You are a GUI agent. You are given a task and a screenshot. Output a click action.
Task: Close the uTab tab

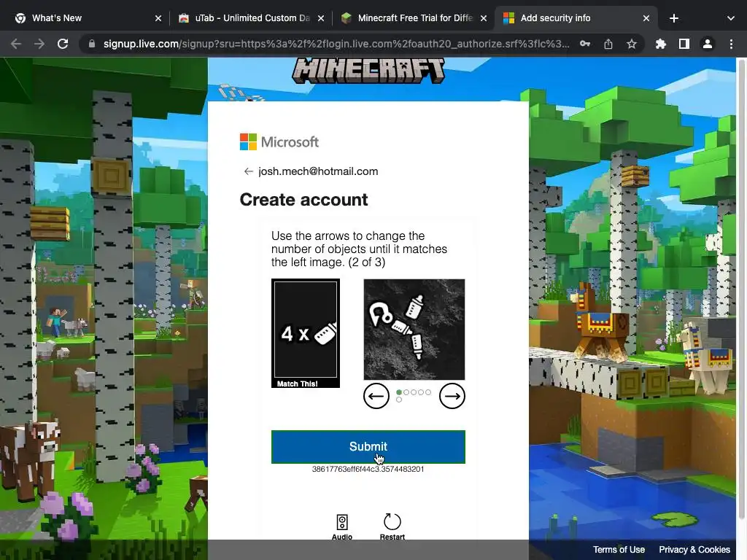pos(321,18)
